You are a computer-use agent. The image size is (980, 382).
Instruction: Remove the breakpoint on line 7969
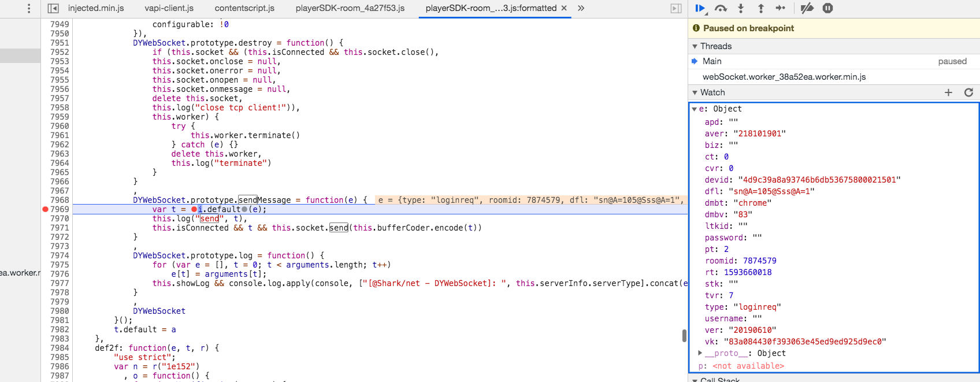tap(46, 209)
